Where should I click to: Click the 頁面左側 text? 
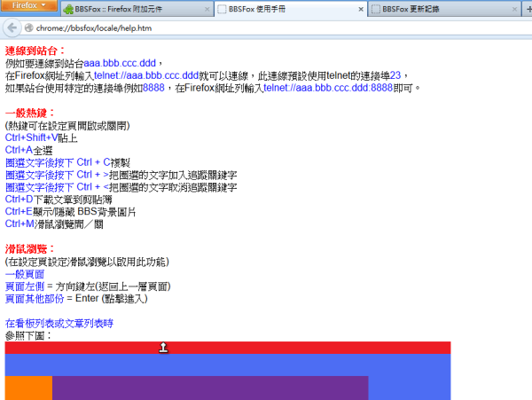tap(25, 286)
